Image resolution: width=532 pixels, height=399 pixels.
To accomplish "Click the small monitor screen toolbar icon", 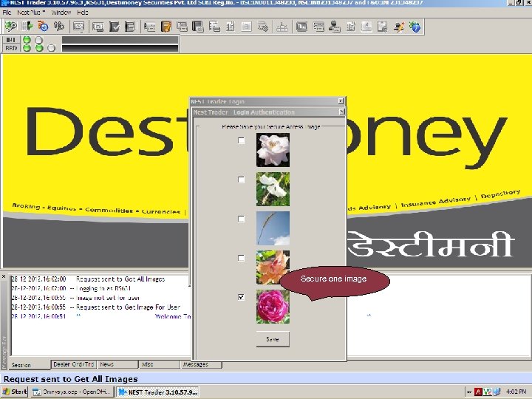I will tap(98, 27).
